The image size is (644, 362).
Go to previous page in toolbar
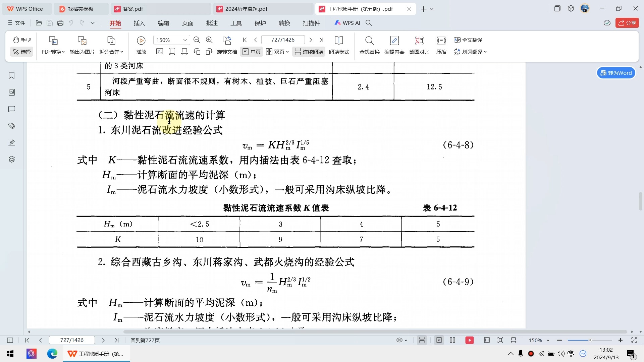[x=256, y=40]
